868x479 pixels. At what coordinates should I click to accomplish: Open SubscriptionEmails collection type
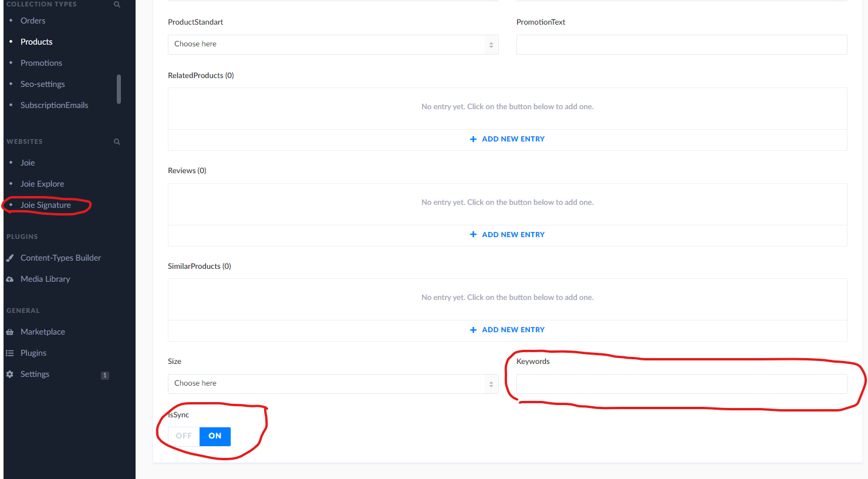pos(55,105)
